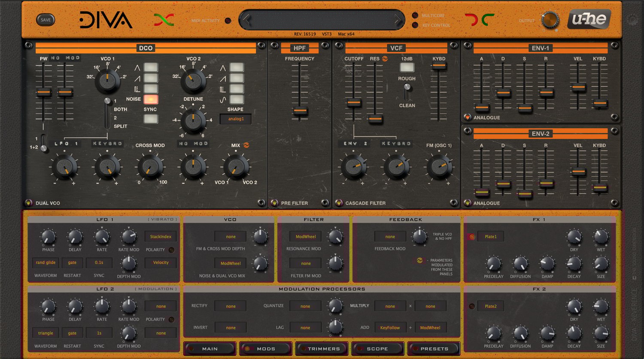Open the KeyFollow source in the ADD processor
Screen dimensions: 644x359
390,328
